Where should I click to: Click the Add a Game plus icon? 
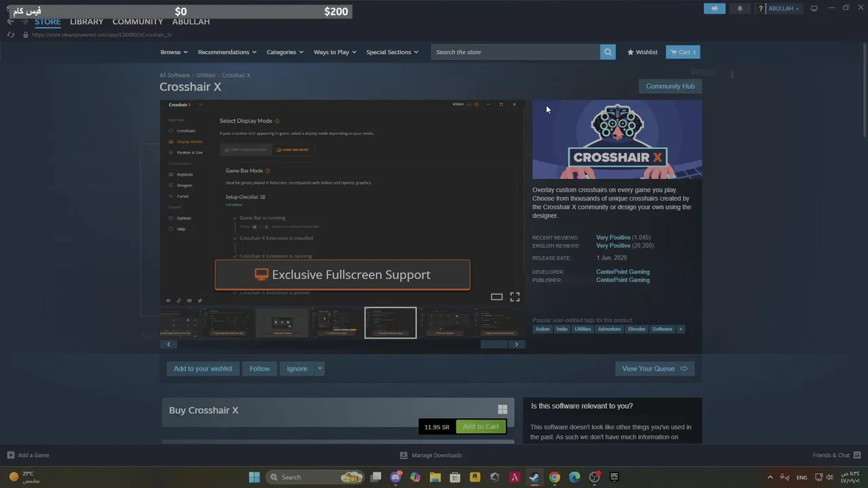11,455
